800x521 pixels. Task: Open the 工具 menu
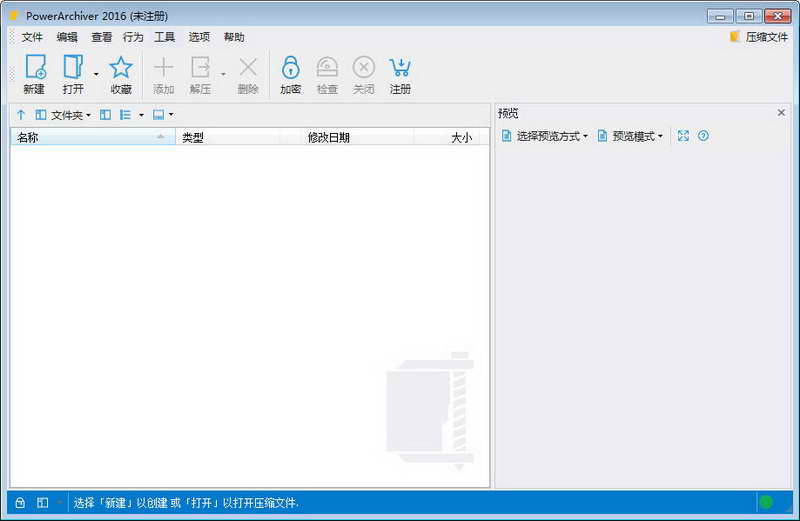tap(164, 37)
